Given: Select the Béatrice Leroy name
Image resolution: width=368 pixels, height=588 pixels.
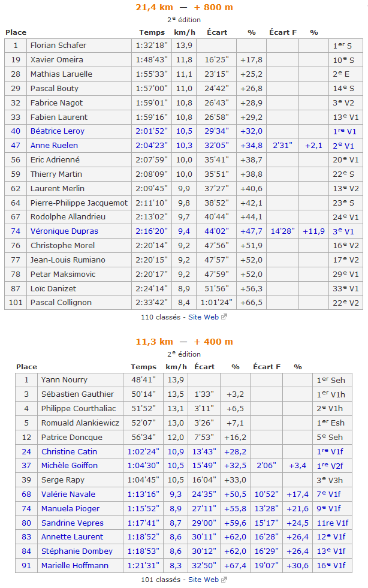Looking at the screenshot, I should (x=58, y=131).
